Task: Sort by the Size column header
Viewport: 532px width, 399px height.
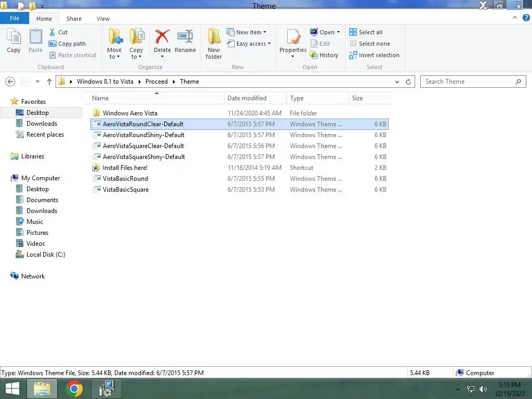Action: point(370,98)
